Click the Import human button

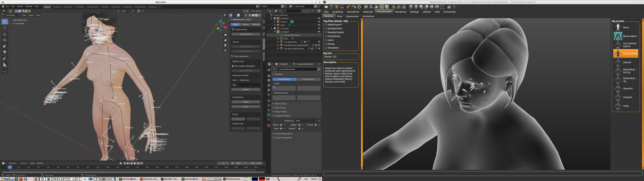click(246, 34)
